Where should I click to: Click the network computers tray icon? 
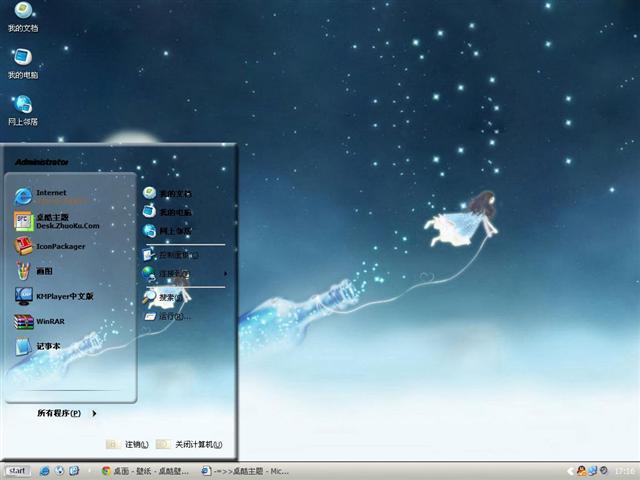(x=593, y=471)
